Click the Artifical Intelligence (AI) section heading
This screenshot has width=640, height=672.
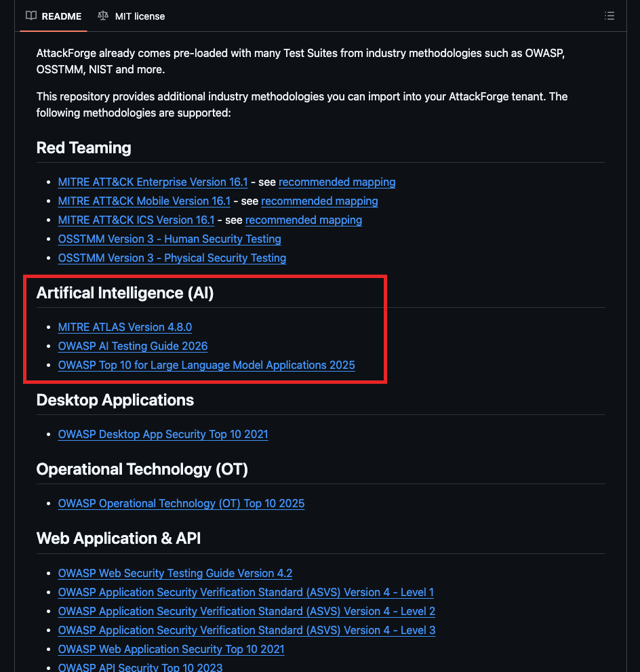(125, 292)
